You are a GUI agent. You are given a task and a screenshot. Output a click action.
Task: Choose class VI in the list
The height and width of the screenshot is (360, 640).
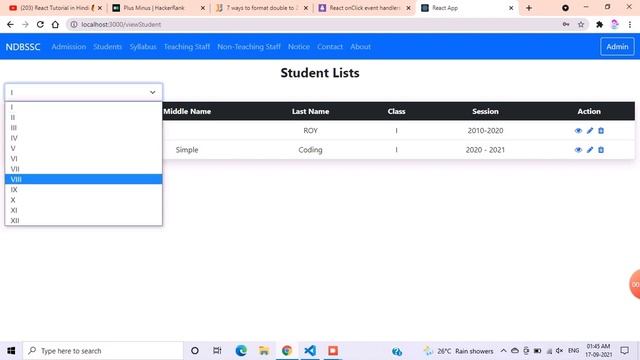(83, 158)
